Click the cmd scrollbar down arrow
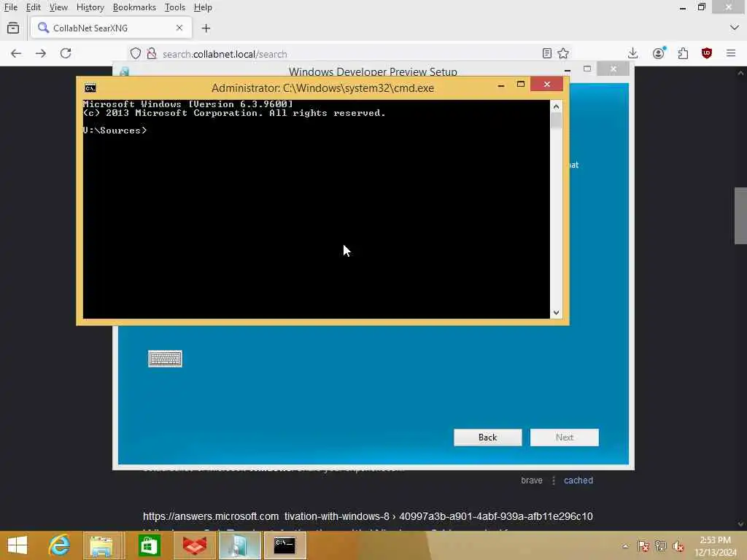The width and height of the screenshot is (747, 560). click(556, 313)
